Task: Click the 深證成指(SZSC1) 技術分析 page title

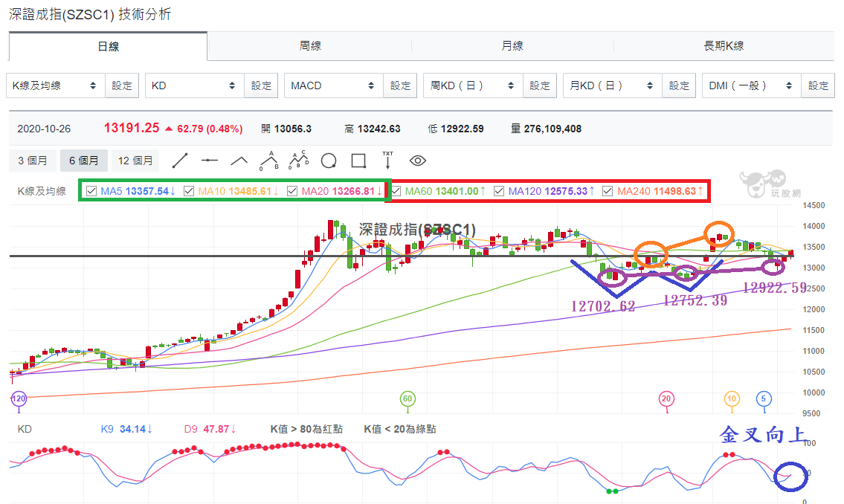Action: click(90, 14)
